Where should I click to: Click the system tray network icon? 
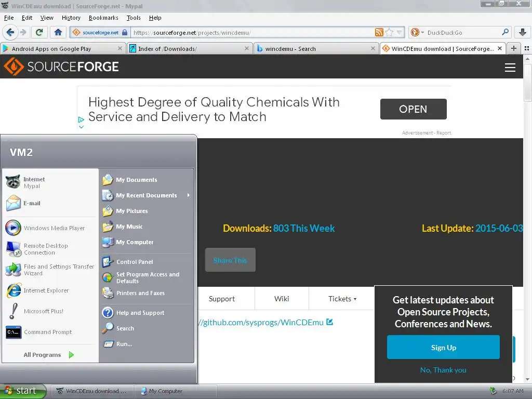494,391
